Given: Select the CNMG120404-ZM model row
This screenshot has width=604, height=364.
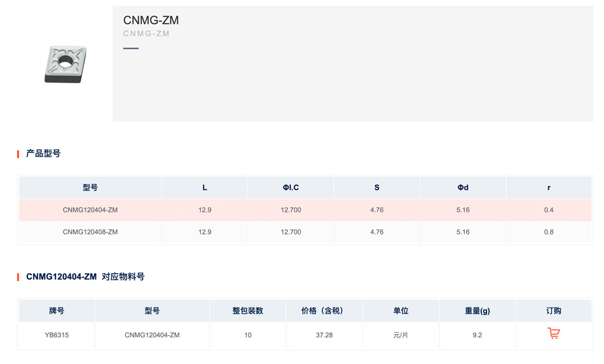Looking at the screenshot, I should coord(305,210).
